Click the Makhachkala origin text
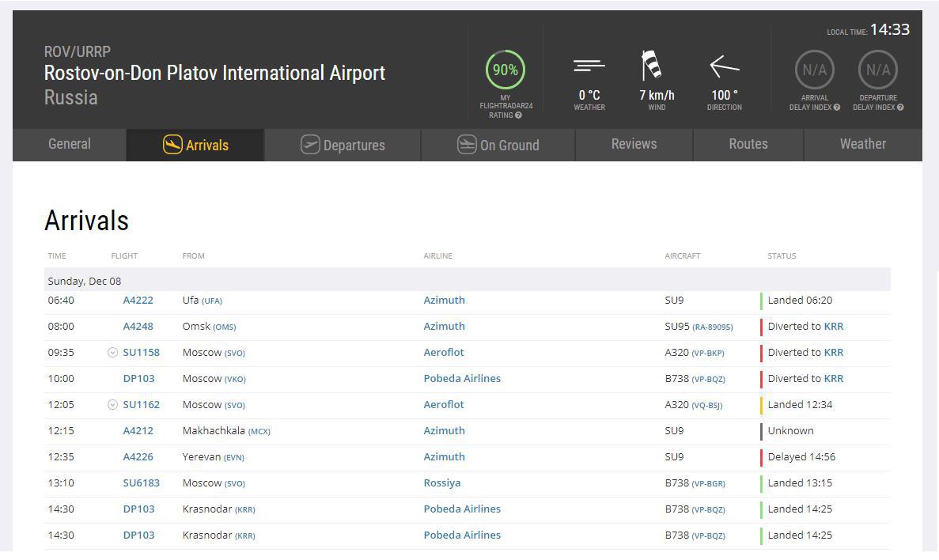 point(214,430)
